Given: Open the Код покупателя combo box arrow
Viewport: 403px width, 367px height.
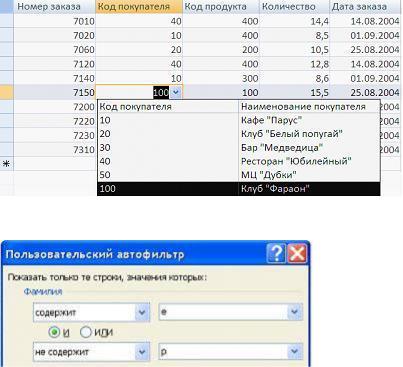Looking at the screenshot, I should tap(176, 92).
